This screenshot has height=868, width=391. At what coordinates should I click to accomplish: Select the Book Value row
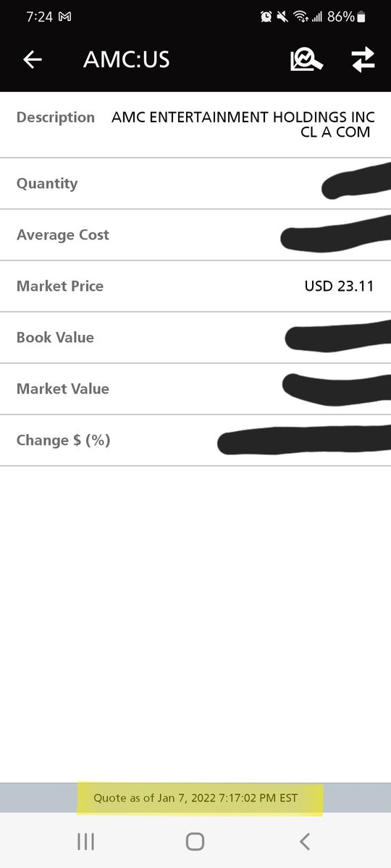click(x=195, y=337)
